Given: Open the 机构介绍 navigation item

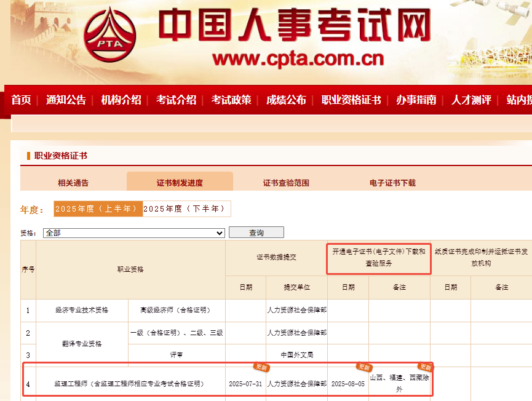Looking at the screenshot, I should pos(121,100).
